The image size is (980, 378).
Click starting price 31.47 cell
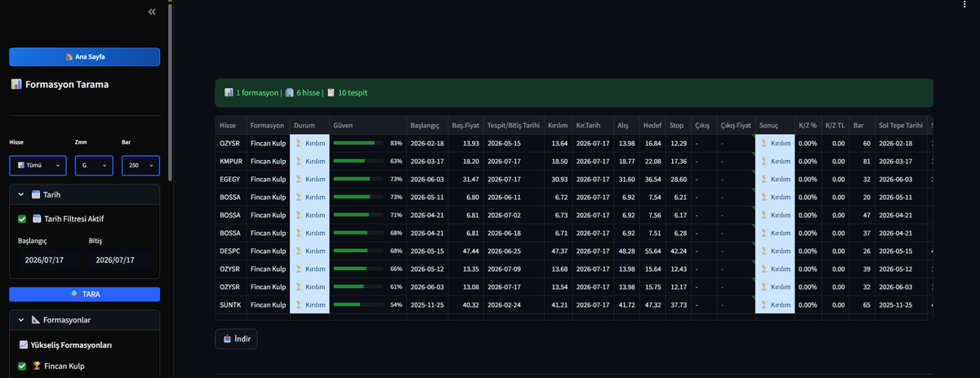(x=465, y=180)
